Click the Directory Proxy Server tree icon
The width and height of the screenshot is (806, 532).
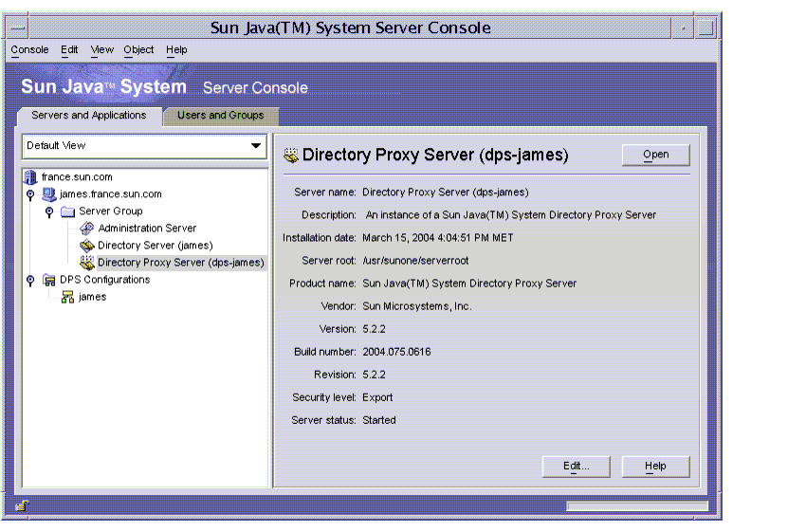[x=87, y=263]
